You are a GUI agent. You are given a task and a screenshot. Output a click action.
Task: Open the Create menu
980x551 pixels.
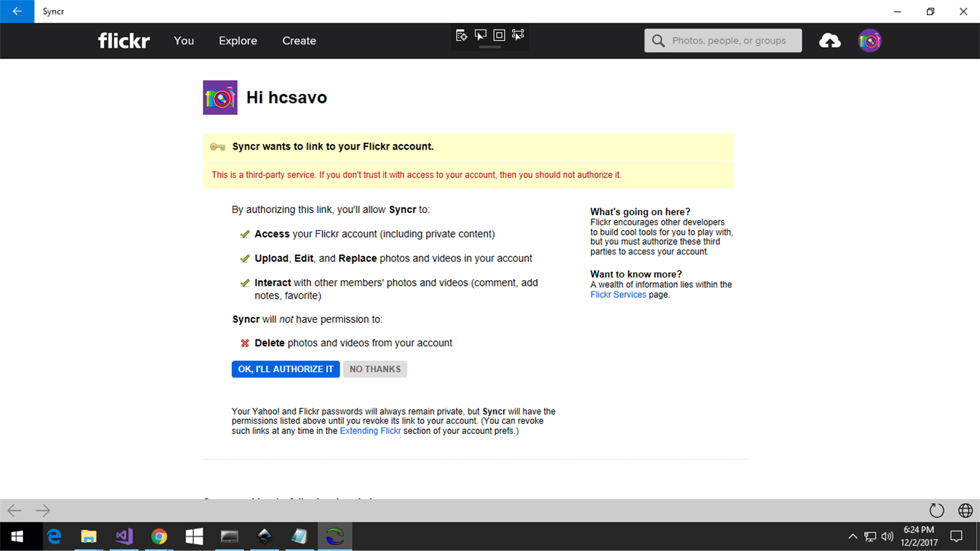(x=299, y=41)
